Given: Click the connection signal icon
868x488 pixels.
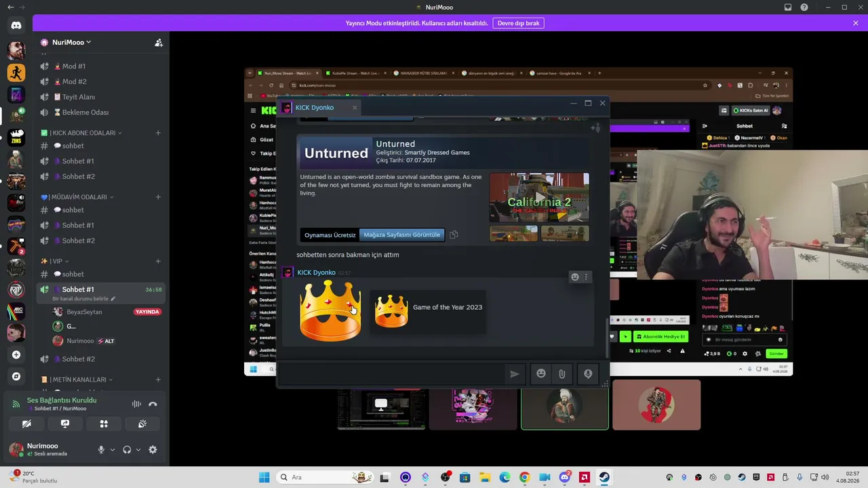Looking at the screenshot, I should (x=17, y=404).
